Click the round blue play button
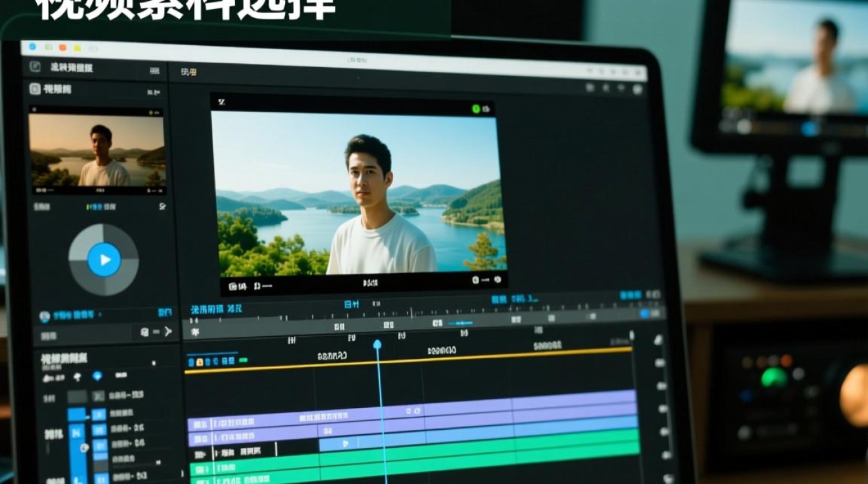The height and width of the screenshot is (484, 868). point(104,259)
